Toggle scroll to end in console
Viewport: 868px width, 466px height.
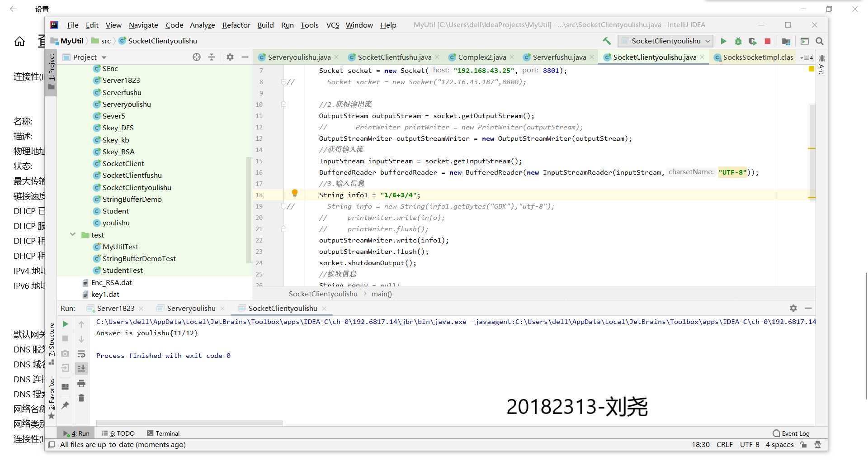[81, 368]
